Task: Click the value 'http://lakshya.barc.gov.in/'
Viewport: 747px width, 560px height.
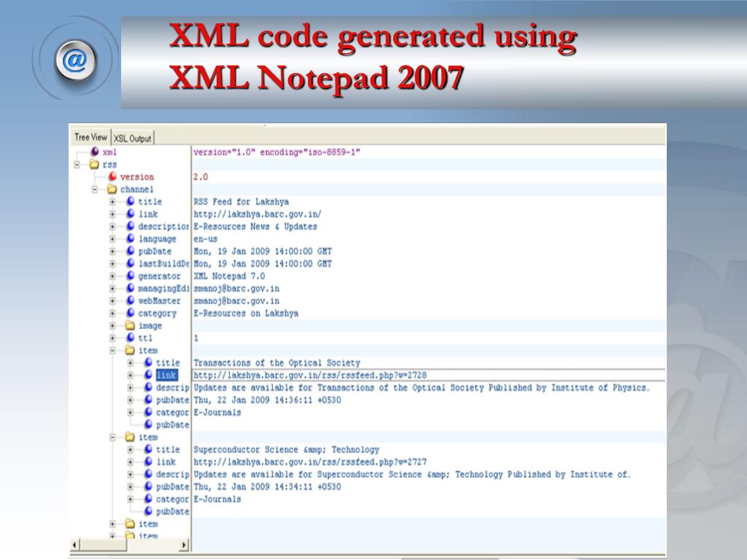Action: pyautogui.click(x=258, y=214)
